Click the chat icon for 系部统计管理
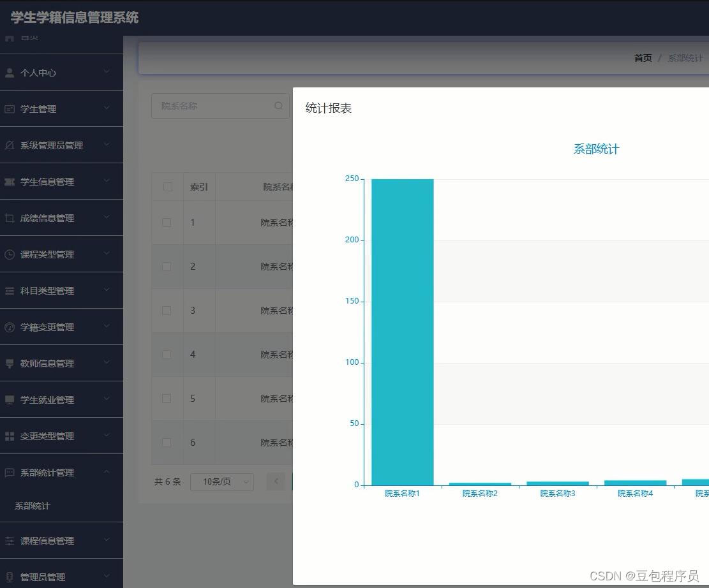The height and width of the screenshot is (588, 709). 10,472
